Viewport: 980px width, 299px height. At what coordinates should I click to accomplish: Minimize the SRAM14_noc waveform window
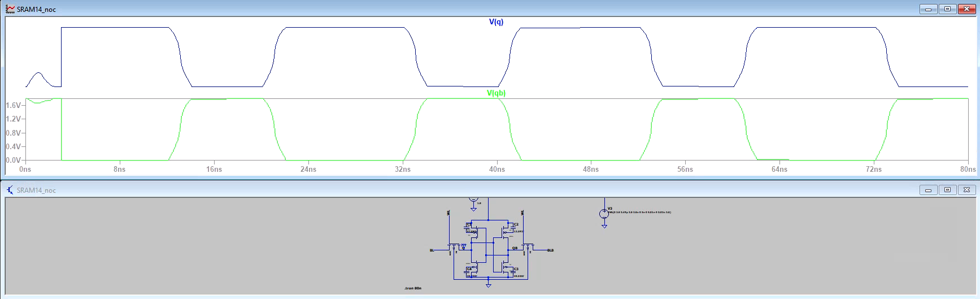928,9
